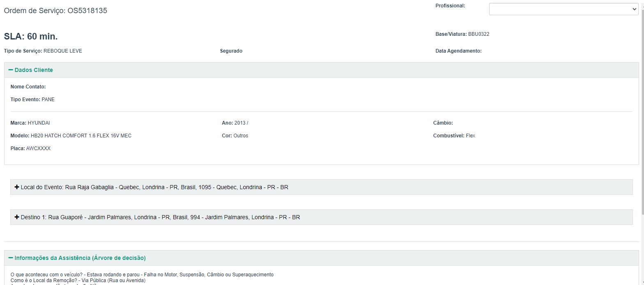Expand the Destino 1 Rua Guaporé panel

[160, 217]
